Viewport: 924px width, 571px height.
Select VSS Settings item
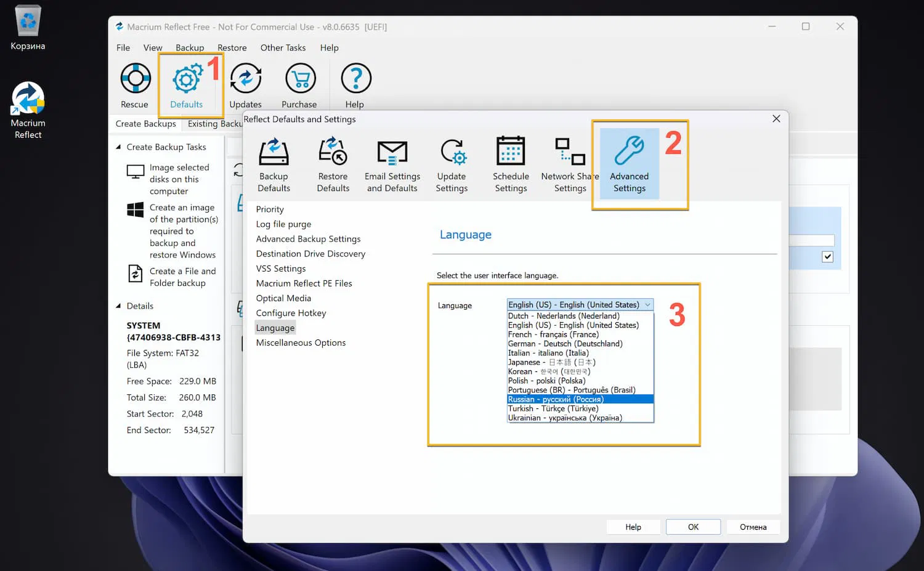tap(281, 269)
